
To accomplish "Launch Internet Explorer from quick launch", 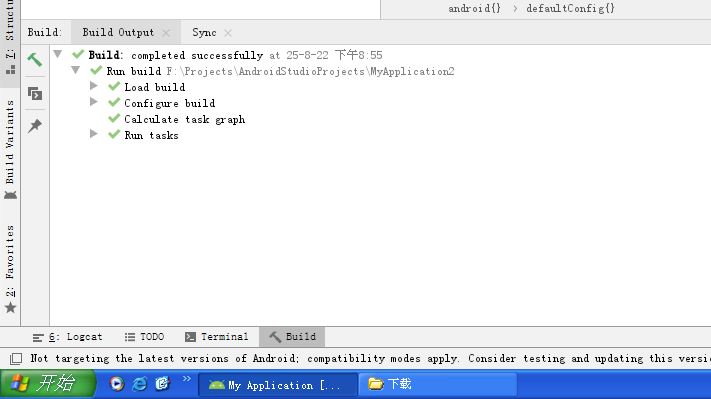I will click(x=140, y=384).
